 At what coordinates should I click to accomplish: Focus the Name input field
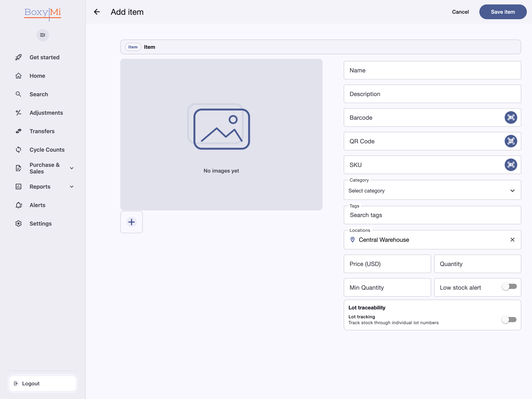coord(432,70)
